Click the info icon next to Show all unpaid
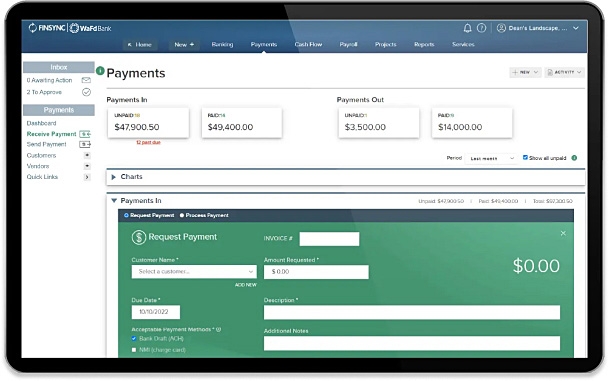The width and height of the screenshot is (609, 381). coord(574,158)
